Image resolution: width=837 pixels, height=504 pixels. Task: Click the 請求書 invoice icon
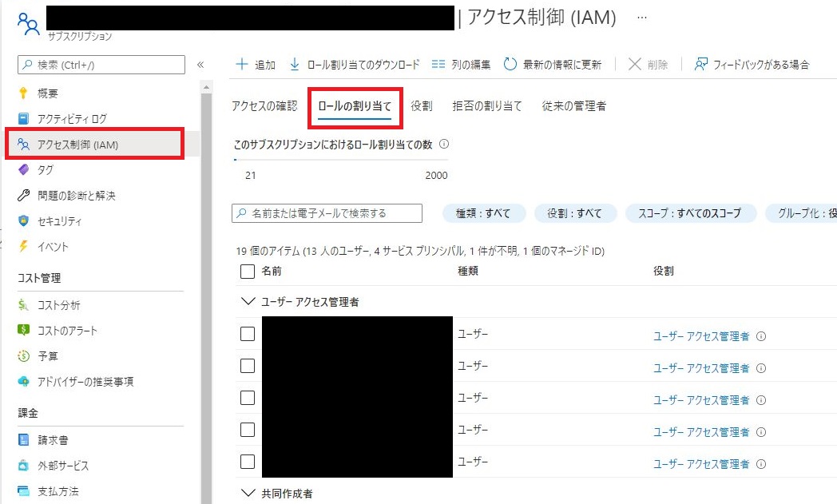pyautogui.click(x=23, y=440)
